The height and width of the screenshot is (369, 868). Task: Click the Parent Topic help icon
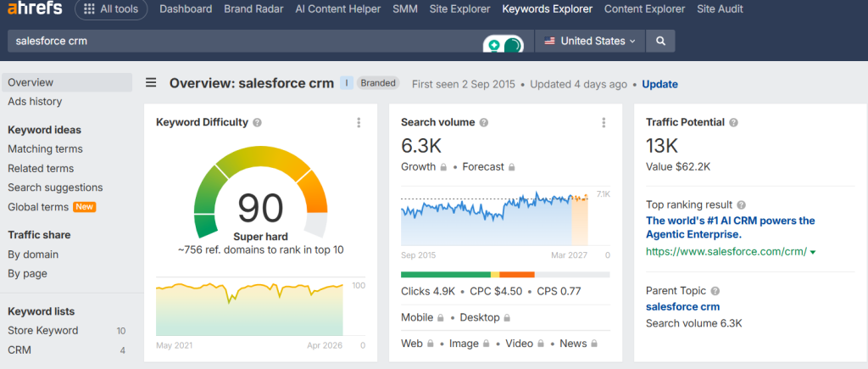(715, 291)
